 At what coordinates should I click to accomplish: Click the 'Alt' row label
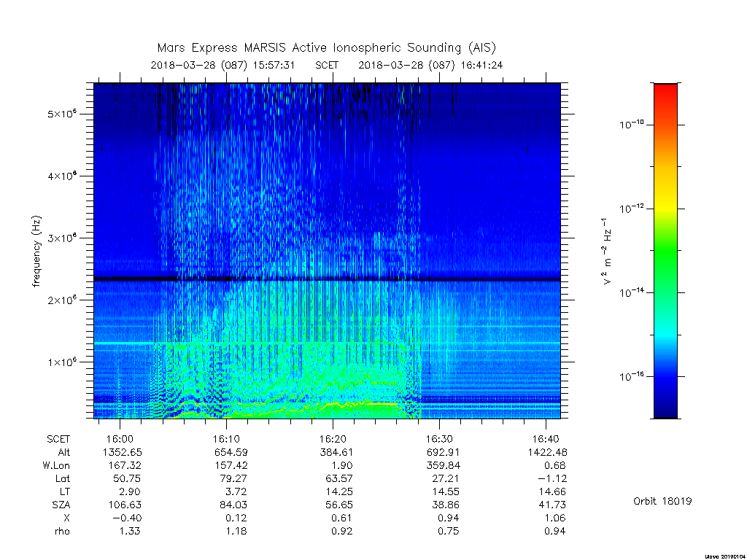click(63, 452)
